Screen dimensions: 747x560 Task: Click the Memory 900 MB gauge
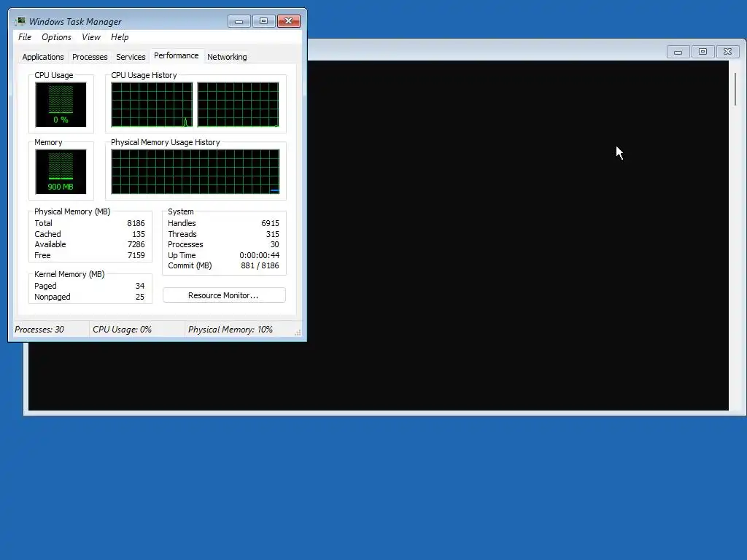coord(61,171)
